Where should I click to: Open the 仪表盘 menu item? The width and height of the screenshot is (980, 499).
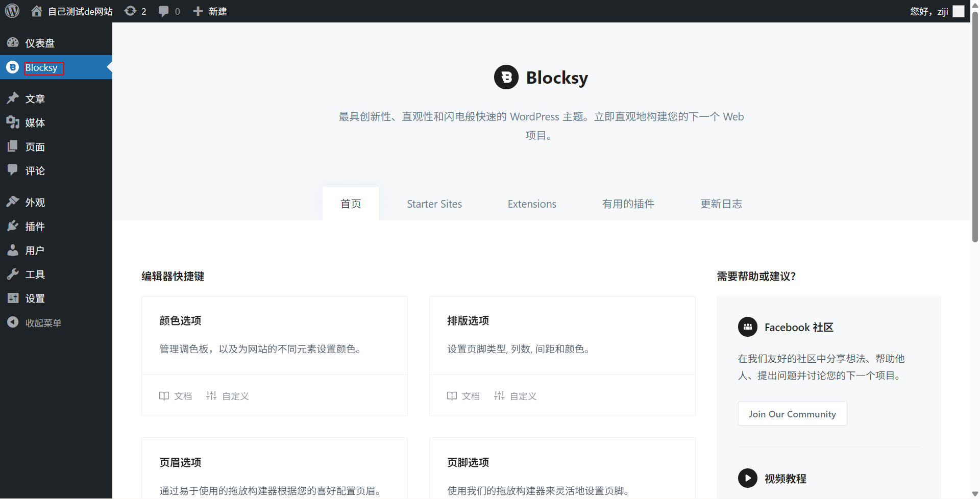(56, 43)
